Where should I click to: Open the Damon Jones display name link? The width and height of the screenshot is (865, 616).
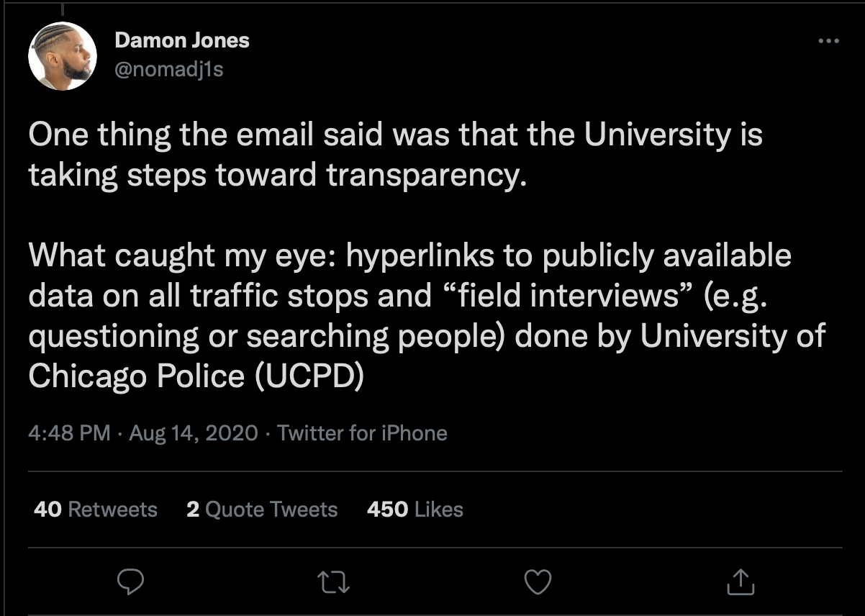(182, 40)
